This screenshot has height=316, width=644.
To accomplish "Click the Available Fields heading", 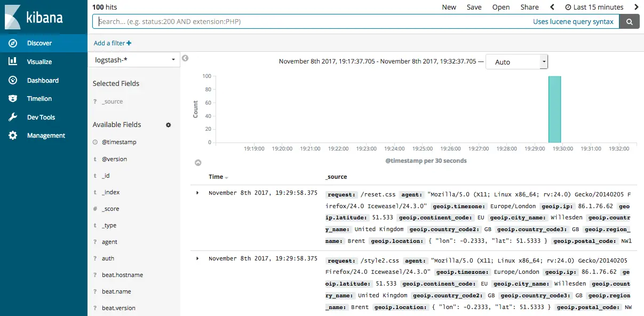I will pos(117,124).
